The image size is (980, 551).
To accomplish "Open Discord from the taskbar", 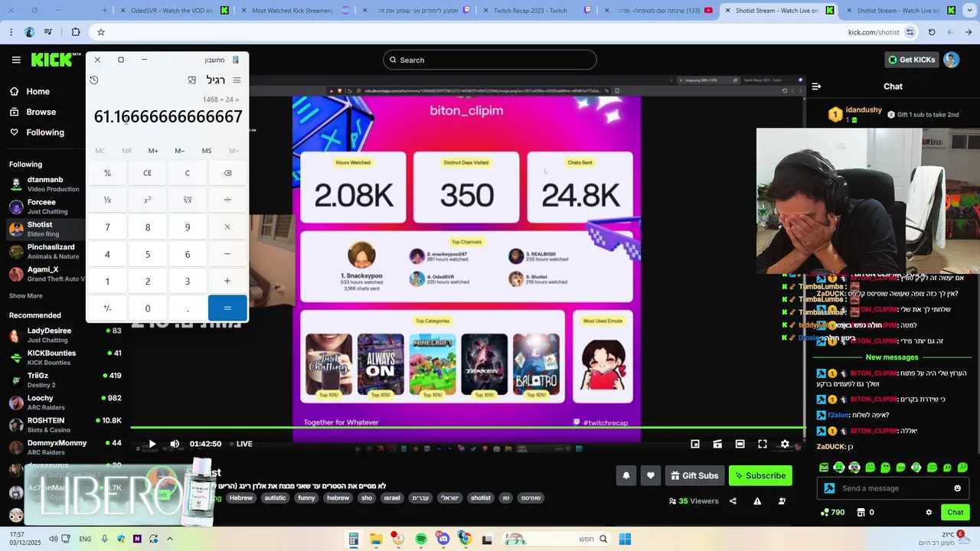I will [x=443, y=539].
